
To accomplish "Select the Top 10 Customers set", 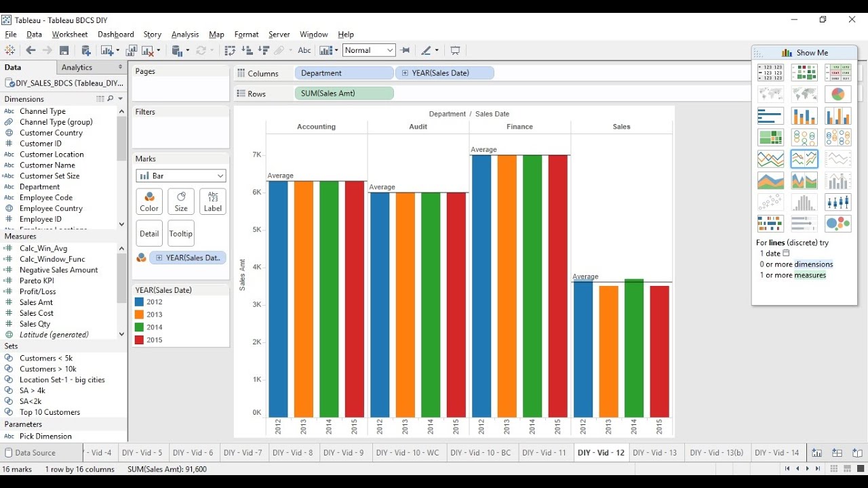I will [x=50, y=412].
